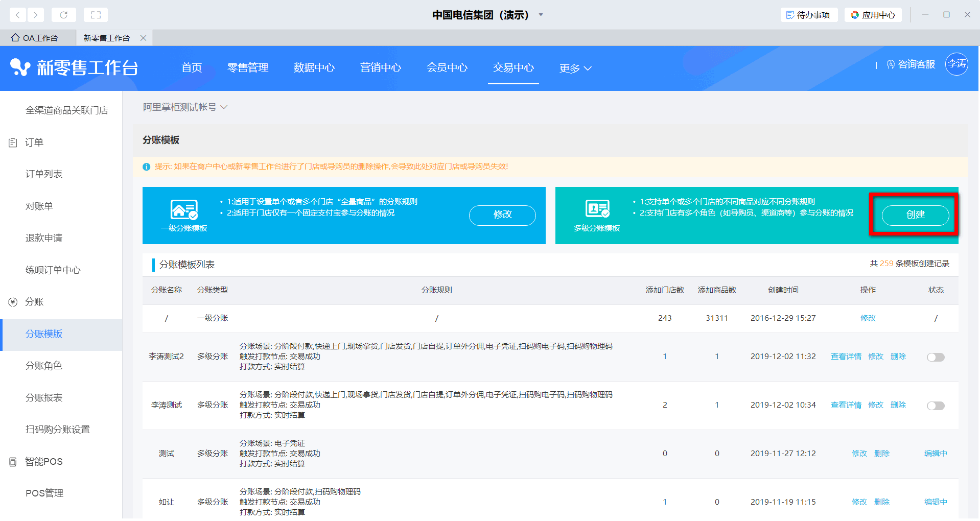
Task: Open 对账单 in the sidebar
Action: (39, 206)
